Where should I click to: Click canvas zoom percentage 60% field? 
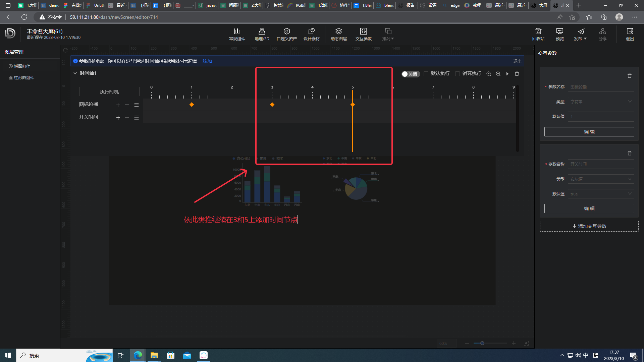pos(446,343)
